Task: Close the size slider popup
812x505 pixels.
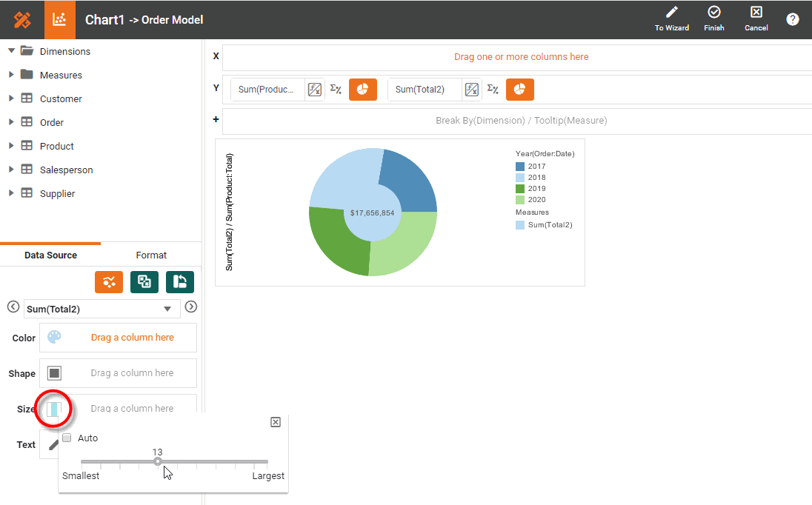Action: [276, 422]
